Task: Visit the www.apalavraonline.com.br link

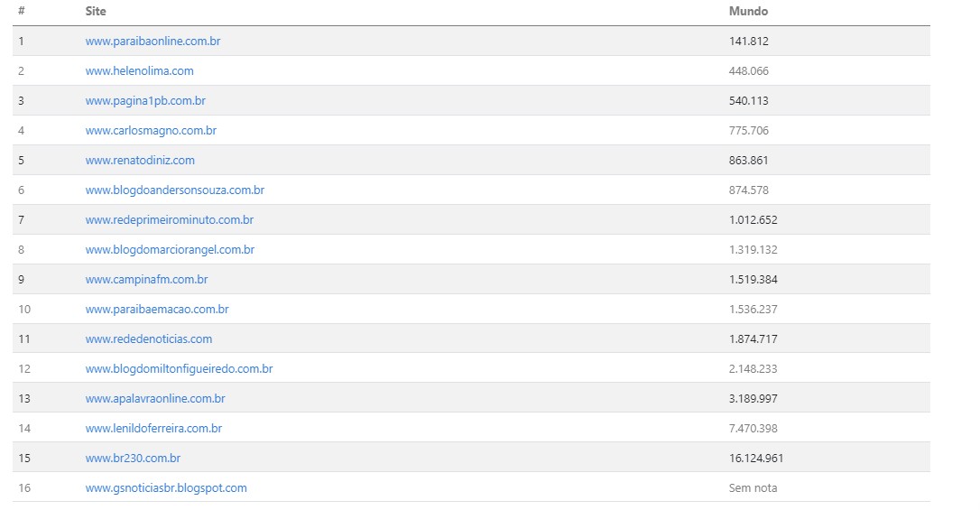Action: (155, 399)
